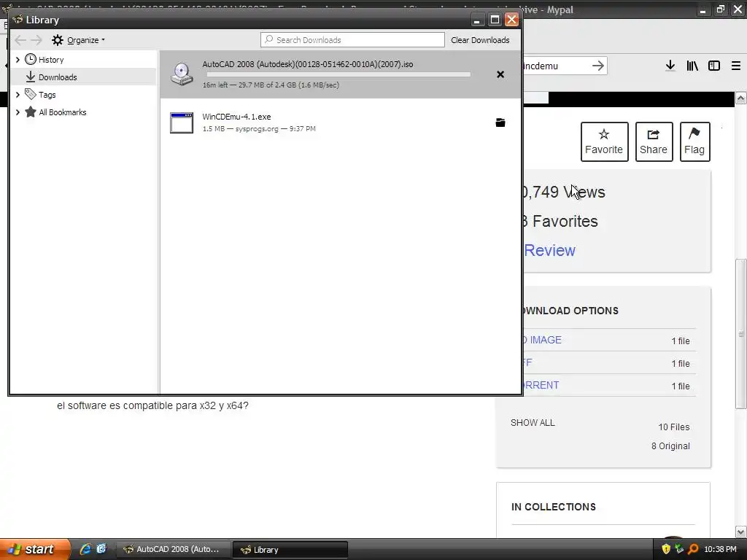Open Mypal downloads arrow icon
The image size is (747, 560).
pyautogui.click(x=670, y=66)
